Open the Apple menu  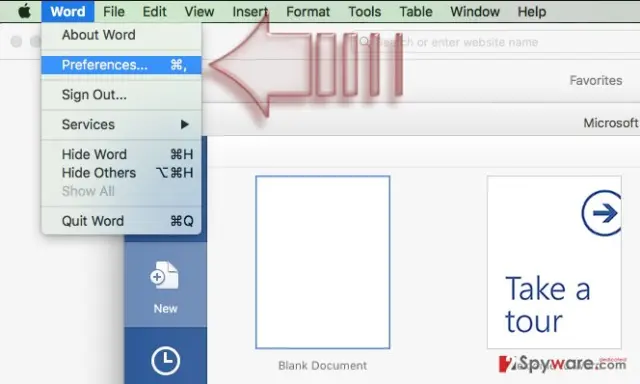point(24,11)
